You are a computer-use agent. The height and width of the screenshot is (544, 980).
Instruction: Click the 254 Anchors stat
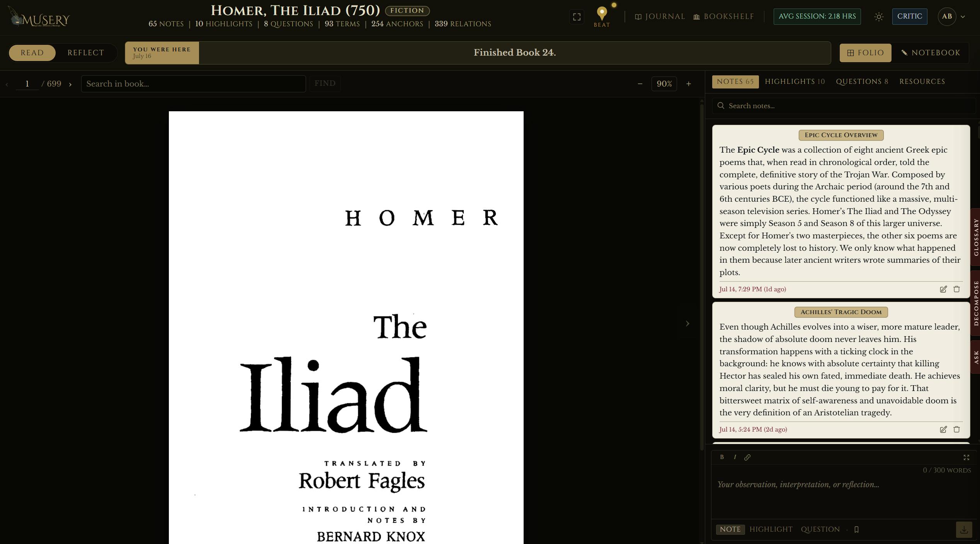coord(397,24)
